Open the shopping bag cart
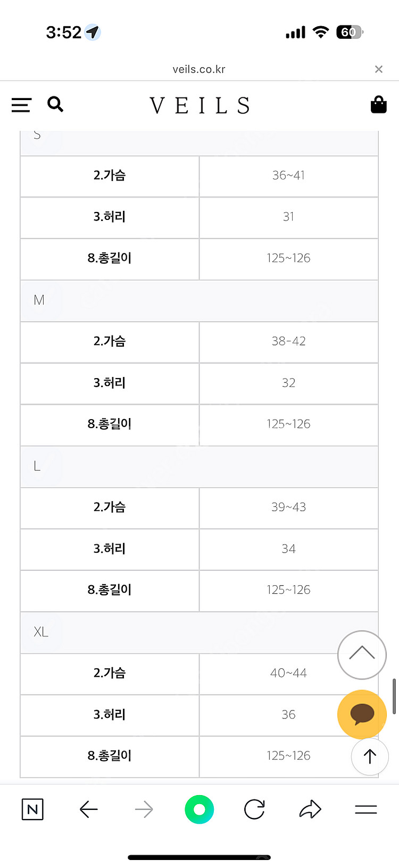 [x=378, y=105]
